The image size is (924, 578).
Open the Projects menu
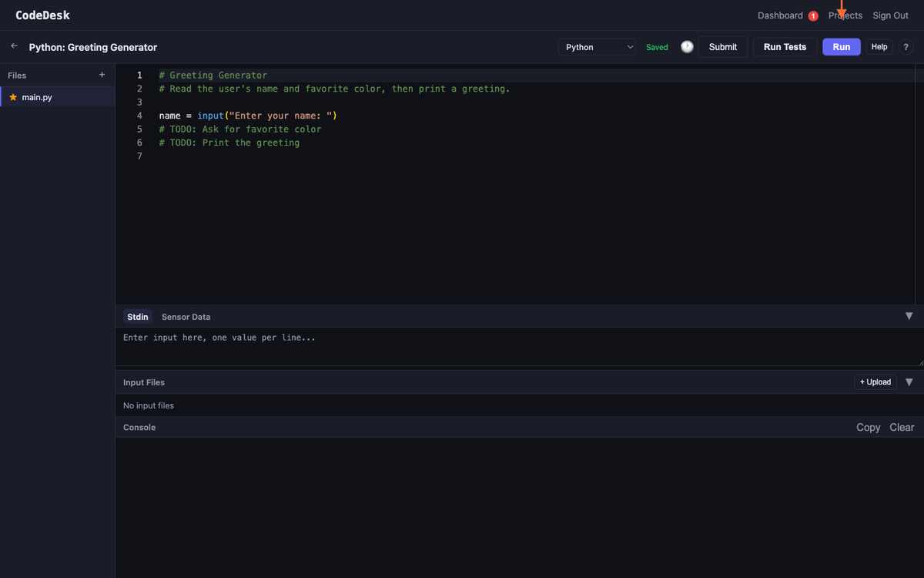(845, 15)
